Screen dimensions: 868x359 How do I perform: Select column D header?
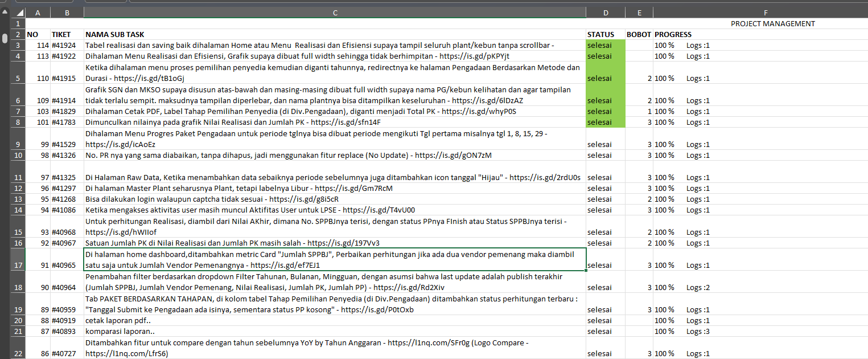coord(605,13)
